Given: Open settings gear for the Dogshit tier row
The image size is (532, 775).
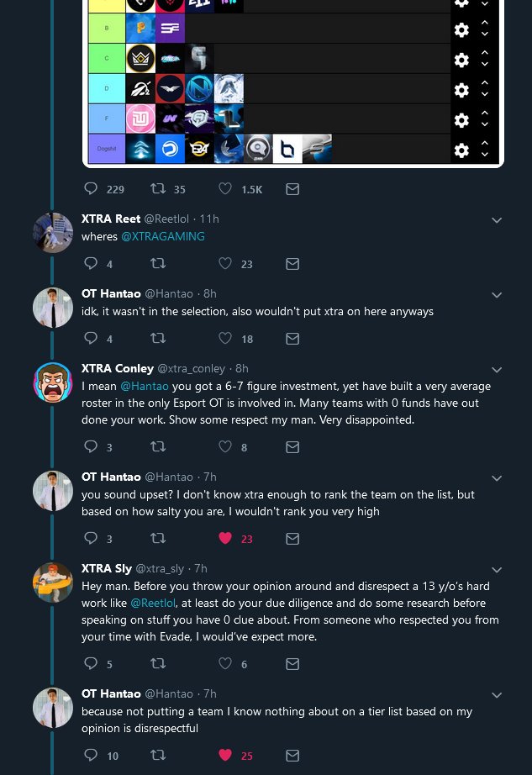Looking at the screenshot, I should pos(461,150).
